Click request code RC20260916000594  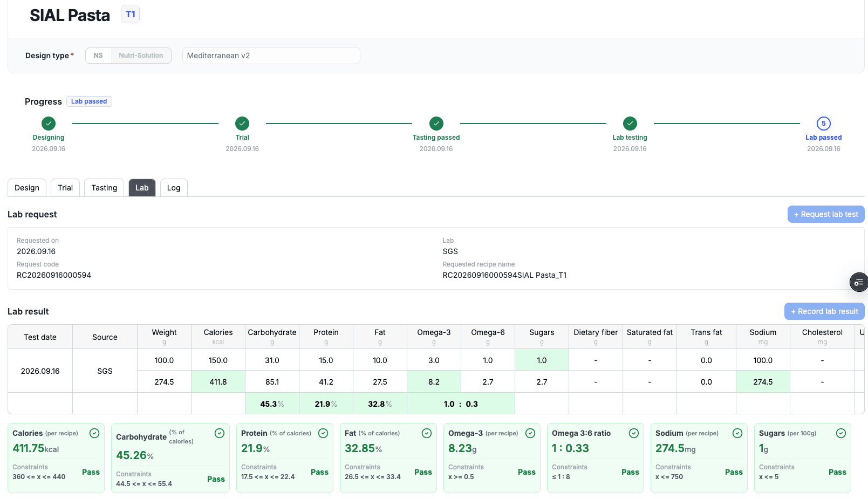[x=54, y=275]
